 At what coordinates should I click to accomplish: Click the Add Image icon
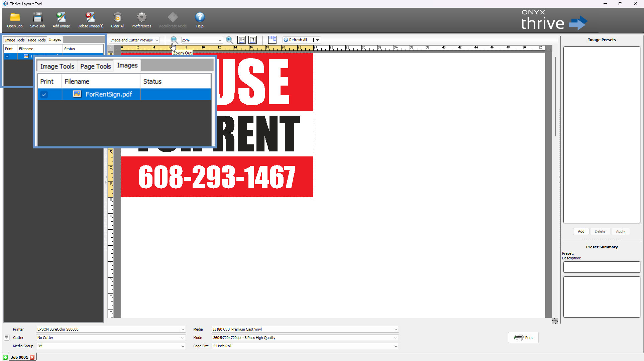[x=61, y=17]
